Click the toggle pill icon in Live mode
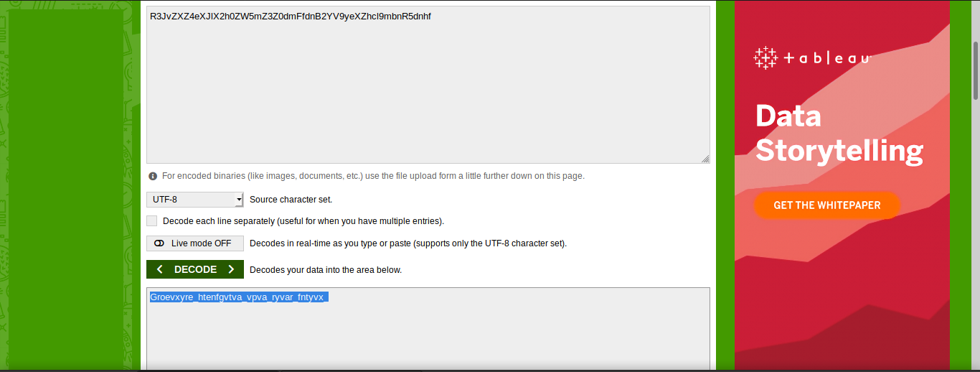The height and width of the screenshot is (372, 980). click(159, 243)
